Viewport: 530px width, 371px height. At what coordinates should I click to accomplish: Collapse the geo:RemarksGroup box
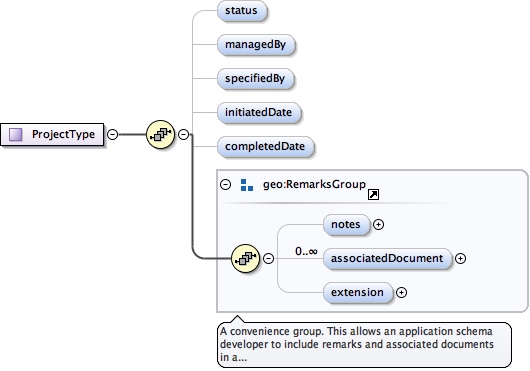point(225,184)
